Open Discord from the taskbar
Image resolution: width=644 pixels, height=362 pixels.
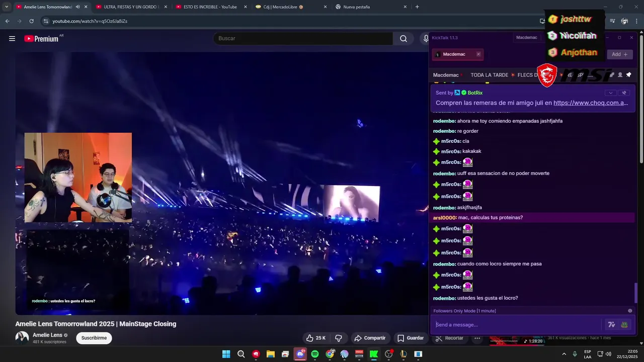[300, 354]
